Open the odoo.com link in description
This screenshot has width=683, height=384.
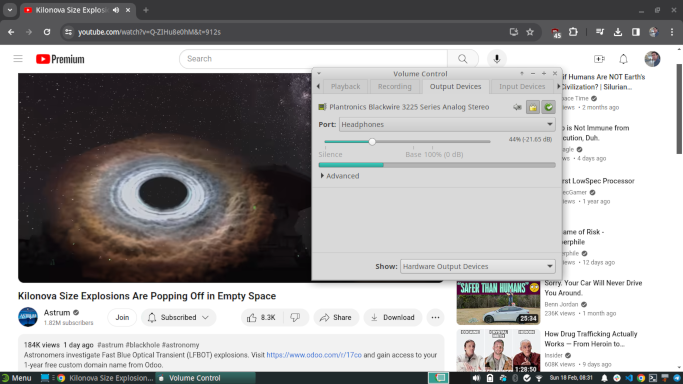coord(314,355)
